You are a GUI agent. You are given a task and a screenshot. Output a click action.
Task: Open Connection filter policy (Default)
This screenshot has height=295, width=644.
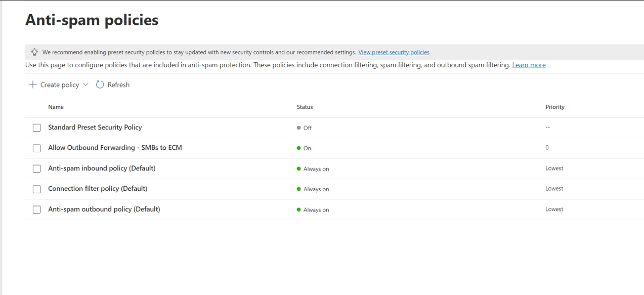coord(98,188)
